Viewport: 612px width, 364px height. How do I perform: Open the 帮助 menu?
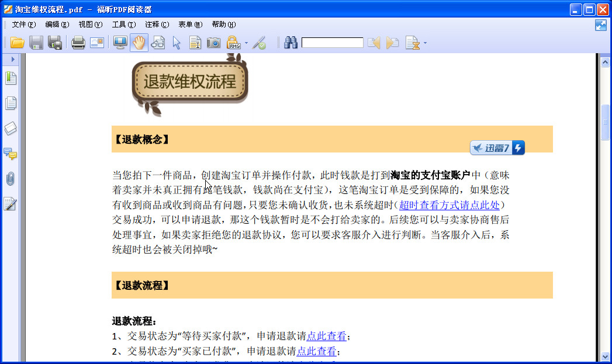[x=224, y=25]
